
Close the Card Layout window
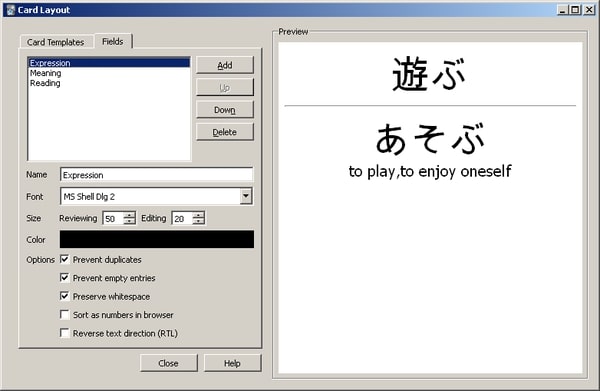point(589,10)
